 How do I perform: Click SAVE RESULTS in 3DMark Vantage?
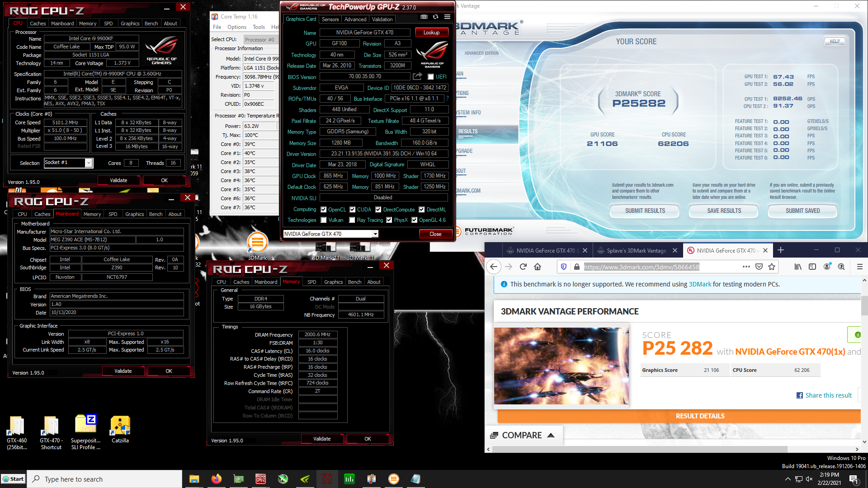[x=724, y=211]
